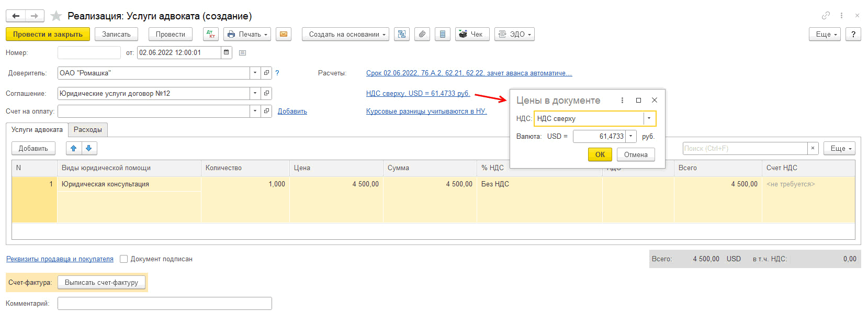This screenshot has width=868, height=311.
Task: Open the paperclip attached files icon
Action: pyautogui.click(x=422, y=35)
